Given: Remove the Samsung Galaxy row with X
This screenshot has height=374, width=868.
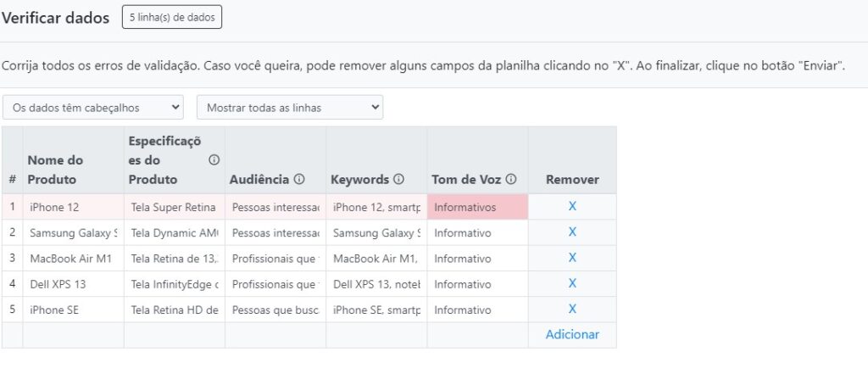Looking at the screenshot, I should 572,232.
